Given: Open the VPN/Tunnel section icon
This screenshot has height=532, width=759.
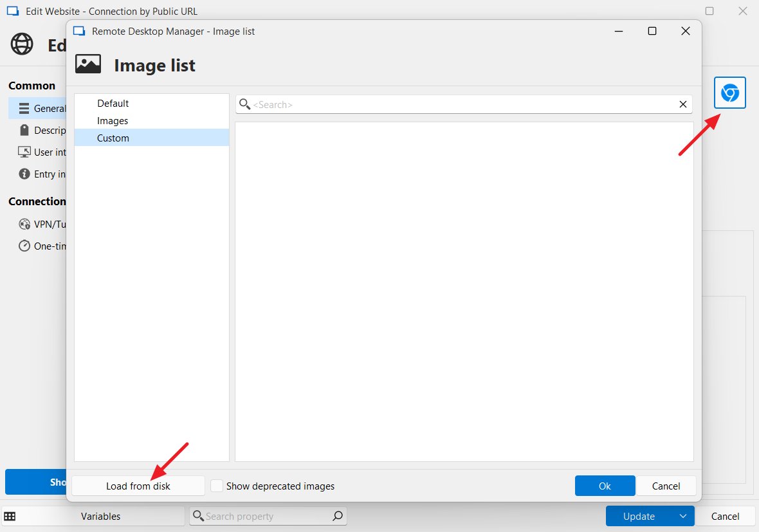Looking at the screenshot, I should click(x=24, y=224).
